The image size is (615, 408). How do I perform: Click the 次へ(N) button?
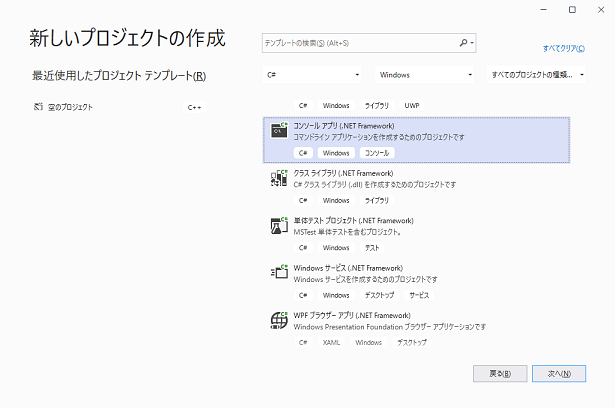click(559, 373)
